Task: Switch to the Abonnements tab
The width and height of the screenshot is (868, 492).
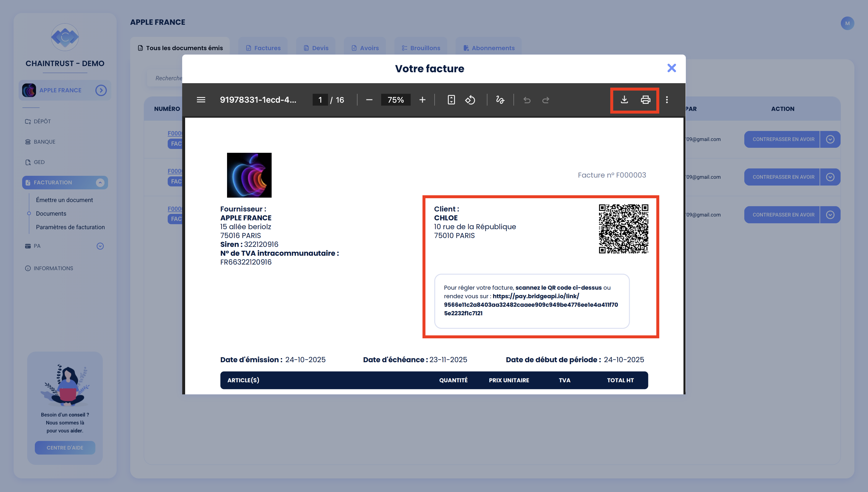Action: (x=489, y=48)
